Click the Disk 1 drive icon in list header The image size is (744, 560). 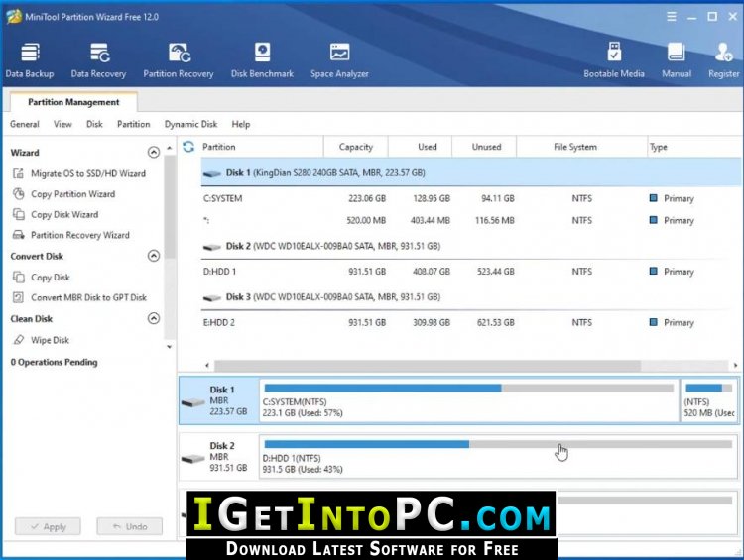(x=211, y=173)
